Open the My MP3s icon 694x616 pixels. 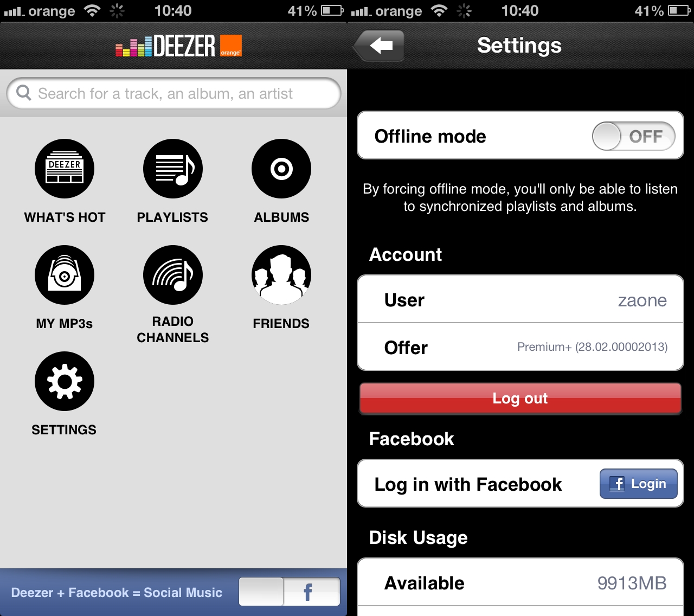65,275
